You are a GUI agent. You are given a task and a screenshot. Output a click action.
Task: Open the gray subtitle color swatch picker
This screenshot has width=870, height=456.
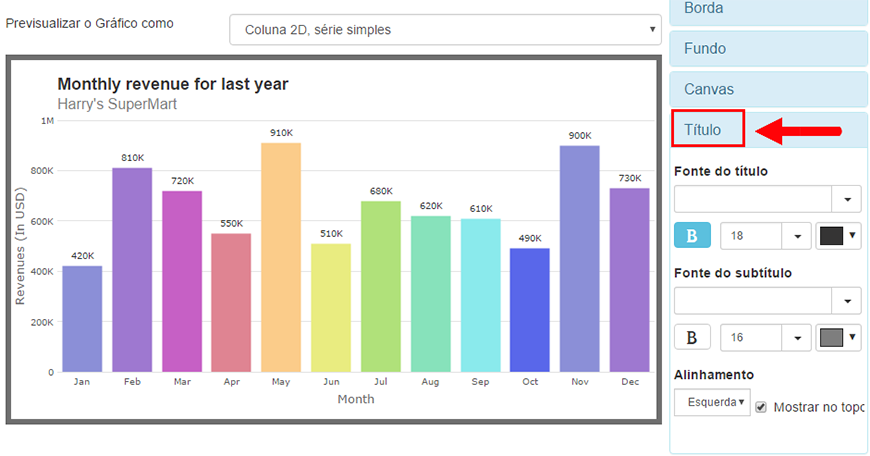838,337
